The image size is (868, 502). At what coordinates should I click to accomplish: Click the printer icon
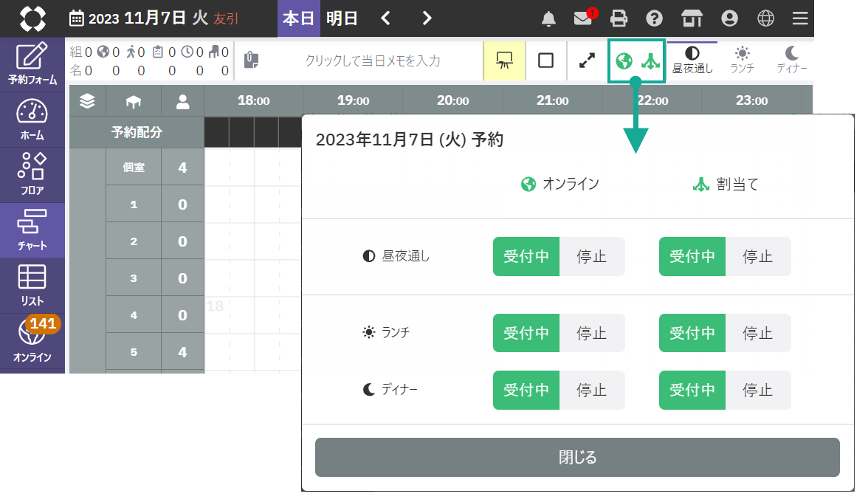click(619, 18)
